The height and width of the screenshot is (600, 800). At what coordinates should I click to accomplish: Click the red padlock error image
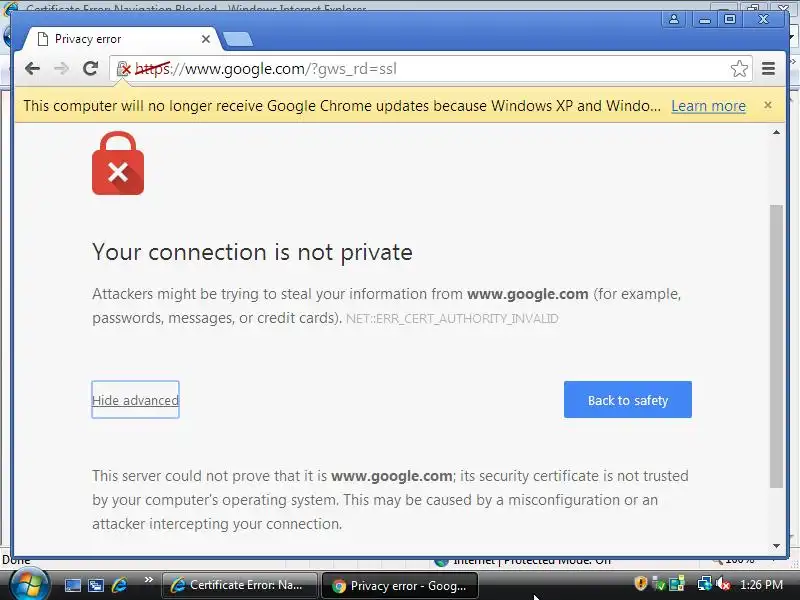pyautogui.click(x=118, y=163)
